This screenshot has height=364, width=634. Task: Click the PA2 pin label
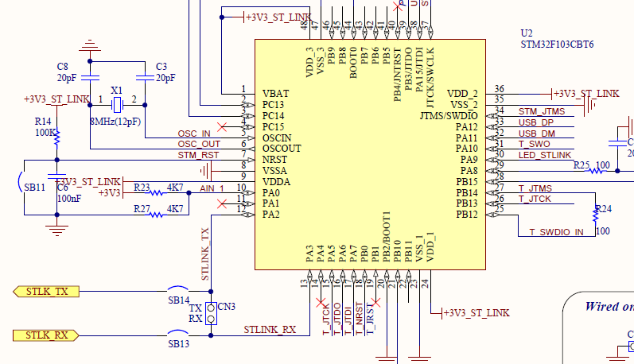tap(271, 215)
